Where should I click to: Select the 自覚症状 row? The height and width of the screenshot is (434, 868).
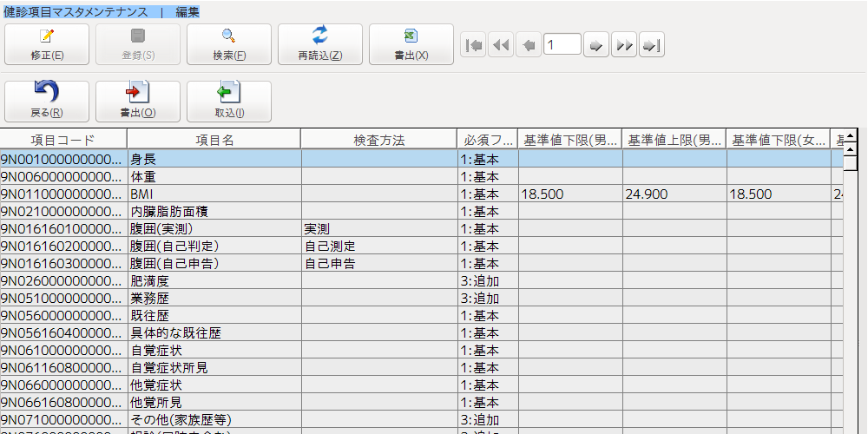[x=421, y=351]
